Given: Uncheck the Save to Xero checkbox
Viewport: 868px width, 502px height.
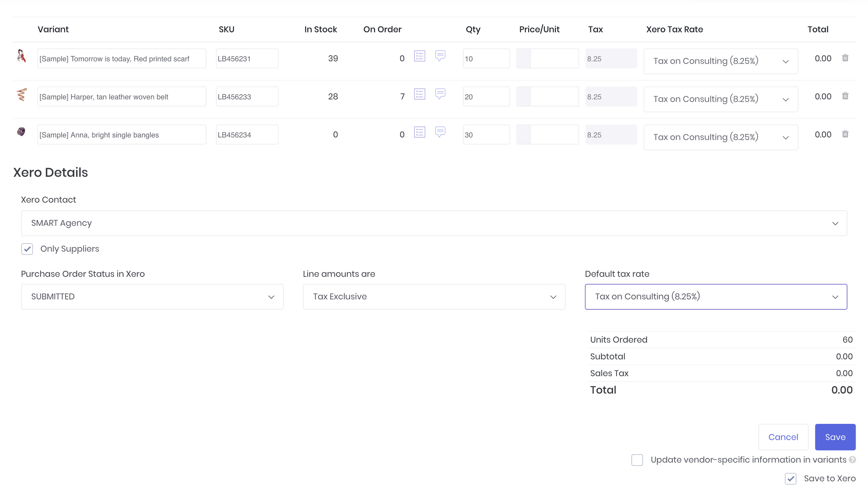Looking at the screenshot, I should click(791, 479).
